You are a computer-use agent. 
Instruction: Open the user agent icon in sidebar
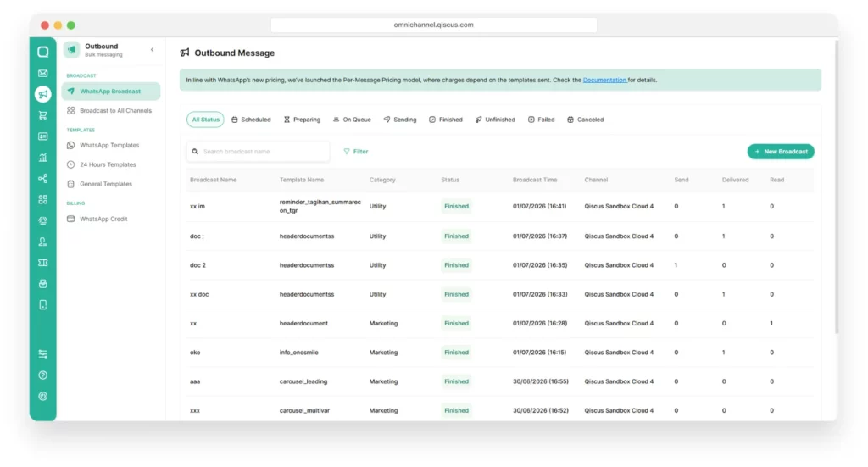(x=42, y=242)
